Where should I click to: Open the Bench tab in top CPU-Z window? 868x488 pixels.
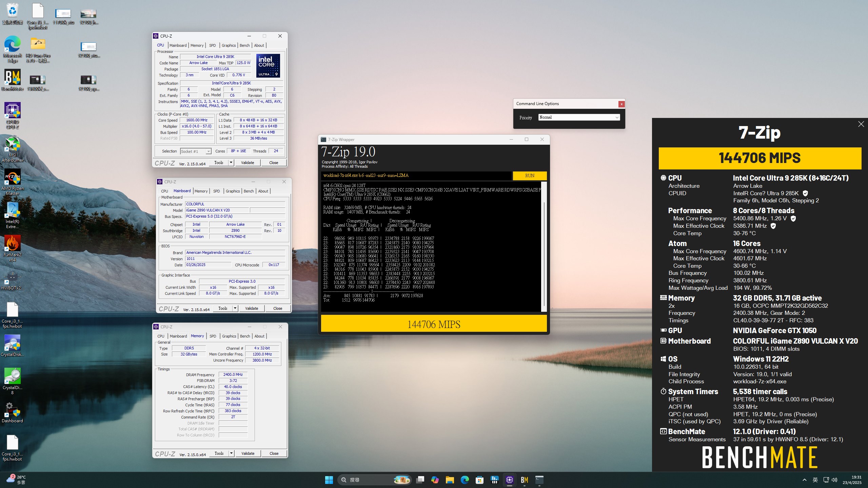click(244, 45)
